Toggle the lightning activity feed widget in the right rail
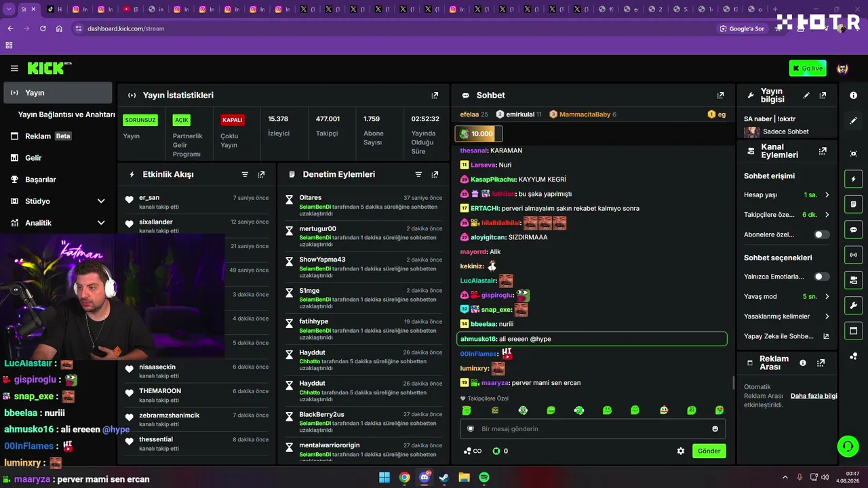Image resolution: width=868 pixels, height=488 pixels. tap(853, 179)
